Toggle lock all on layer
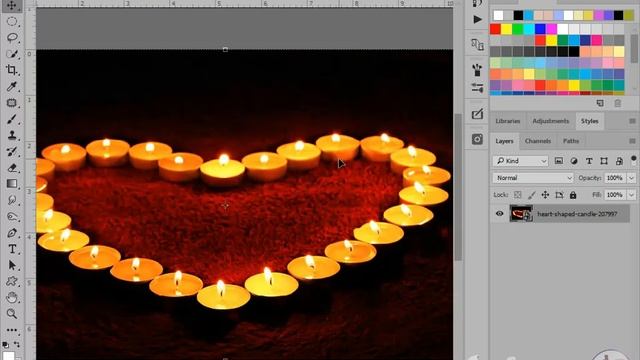Viewport: 640px width, 360px height. [x=573, y=195]
